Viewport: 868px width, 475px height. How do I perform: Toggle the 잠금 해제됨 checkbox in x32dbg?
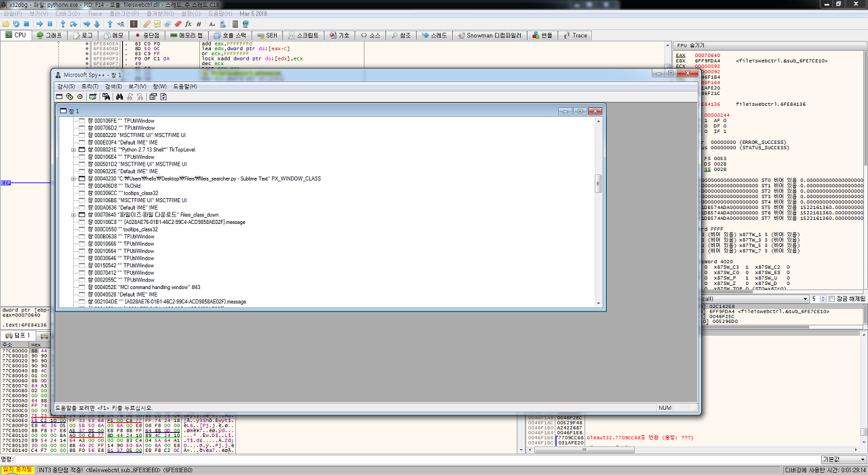(832, 299)
